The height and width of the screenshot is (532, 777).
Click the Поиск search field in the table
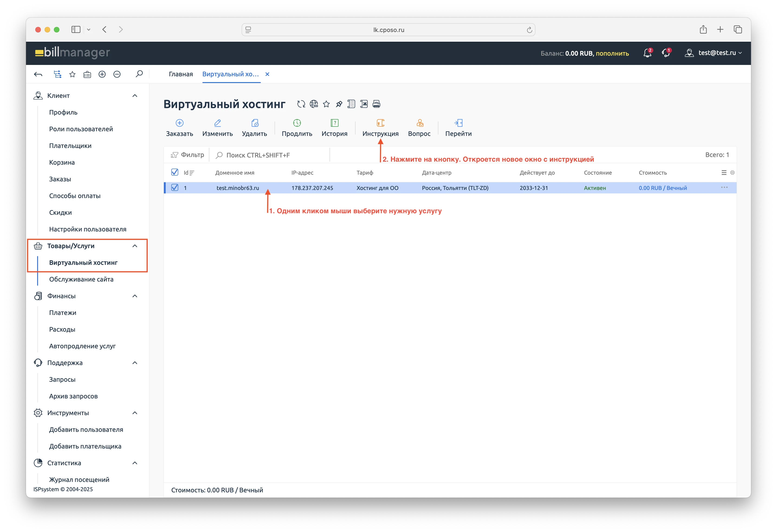click(x=269, y=155)
